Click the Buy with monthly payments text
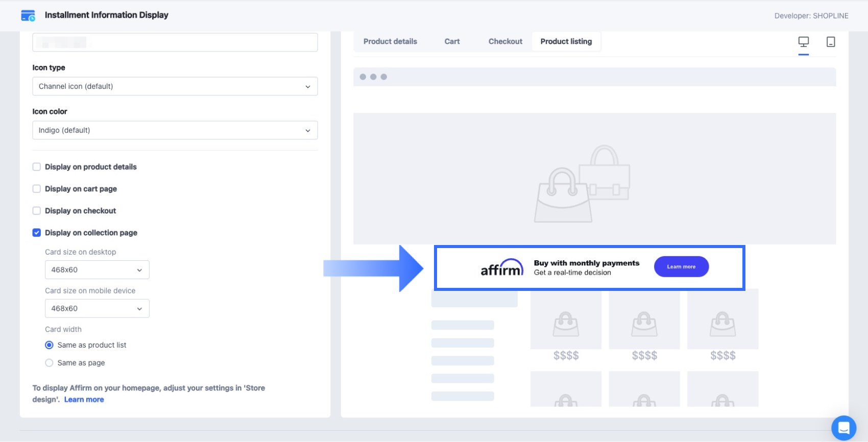 pyautogui.click(x=587, y=263)
